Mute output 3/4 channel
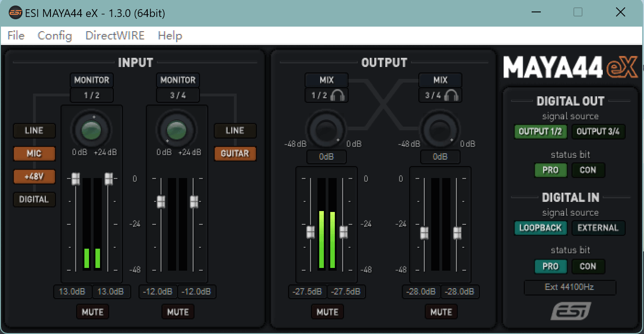 coord(441,312)
